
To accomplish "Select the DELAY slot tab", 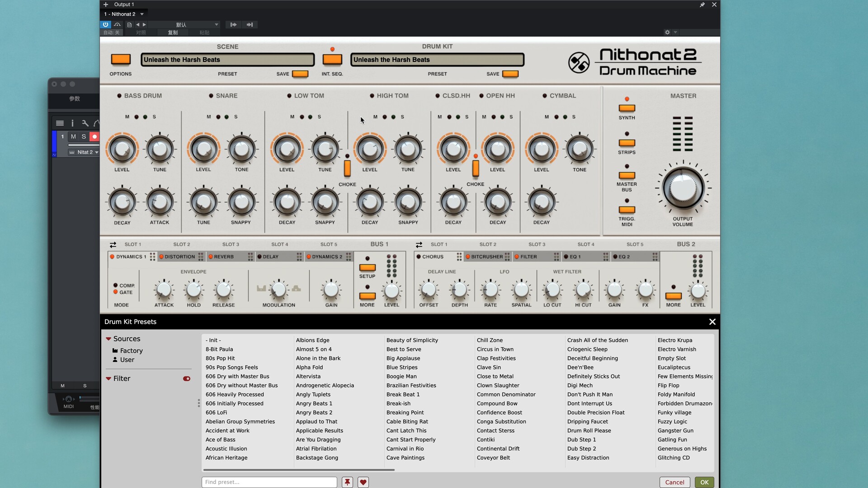I will (279, 257).
